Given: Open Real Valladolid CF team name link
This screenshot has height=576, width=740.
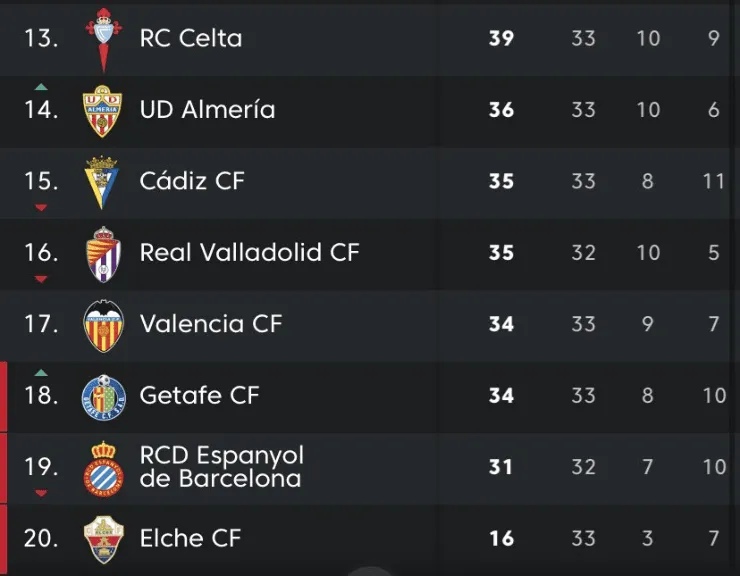Looking at the screenshot, I should pyautogui.click(x=249, y=252).
